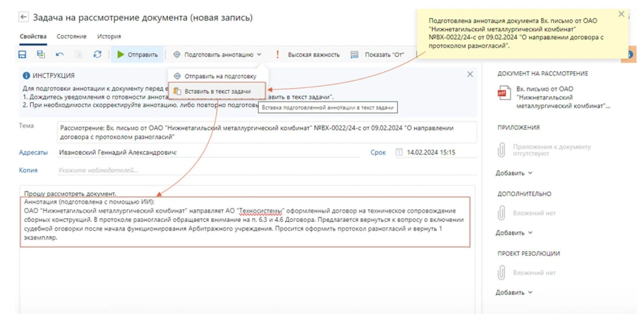
Task: Click the Undo arrow icon
Action: [x=60, y=55]
